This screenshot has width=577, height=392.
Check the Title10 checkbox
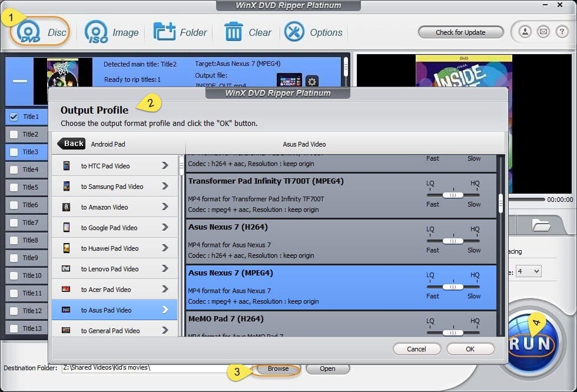(x=14, y=276)
